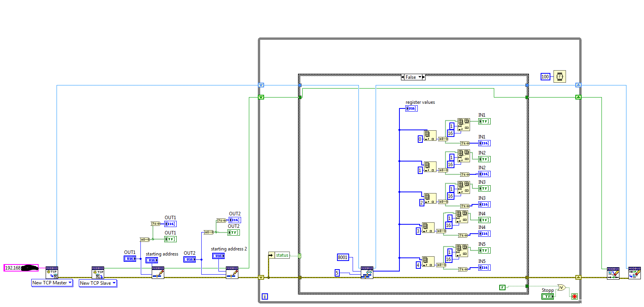644x307 pixels.
Task: Click the while loop stop condition terminal
Action: 575,296
